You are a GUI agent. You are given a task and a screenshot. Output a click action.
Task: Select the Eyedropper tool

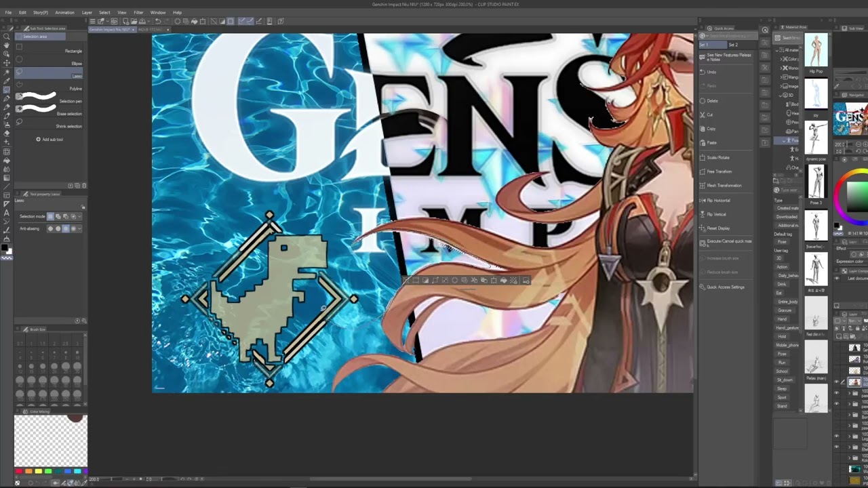[6, 81]
